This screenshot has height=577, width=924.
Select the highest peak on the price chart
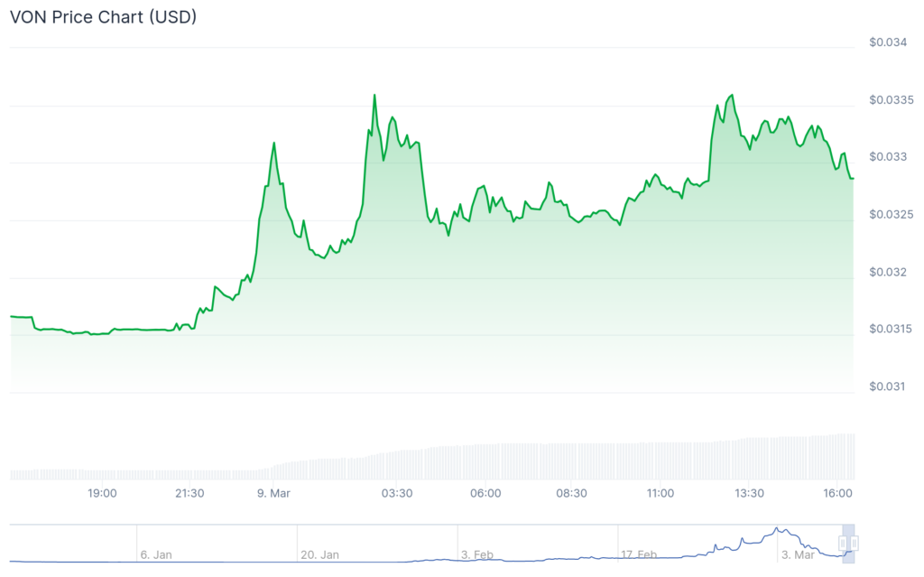[374, 93]
